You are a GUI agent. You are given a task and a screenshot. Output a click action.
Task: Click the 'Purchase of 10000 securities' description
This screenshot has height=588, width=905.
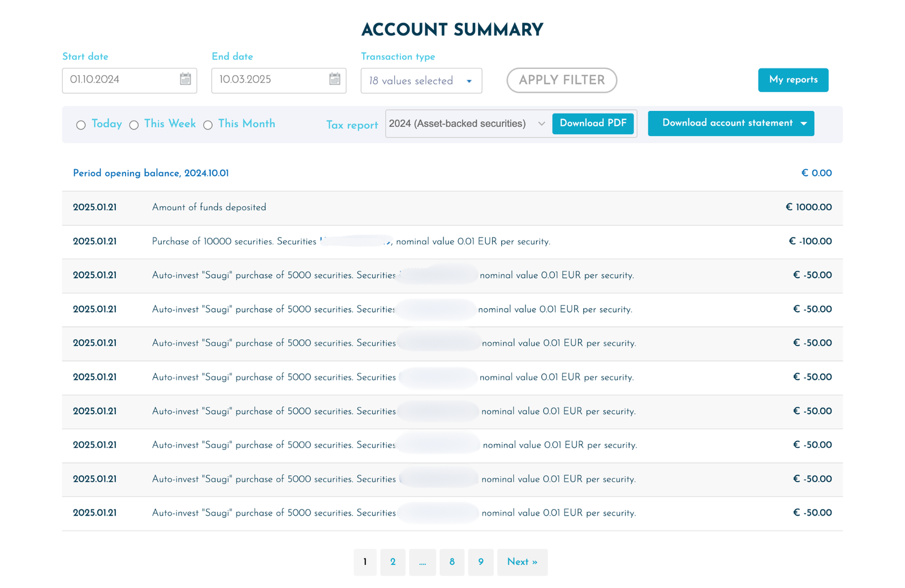(351, 241)
